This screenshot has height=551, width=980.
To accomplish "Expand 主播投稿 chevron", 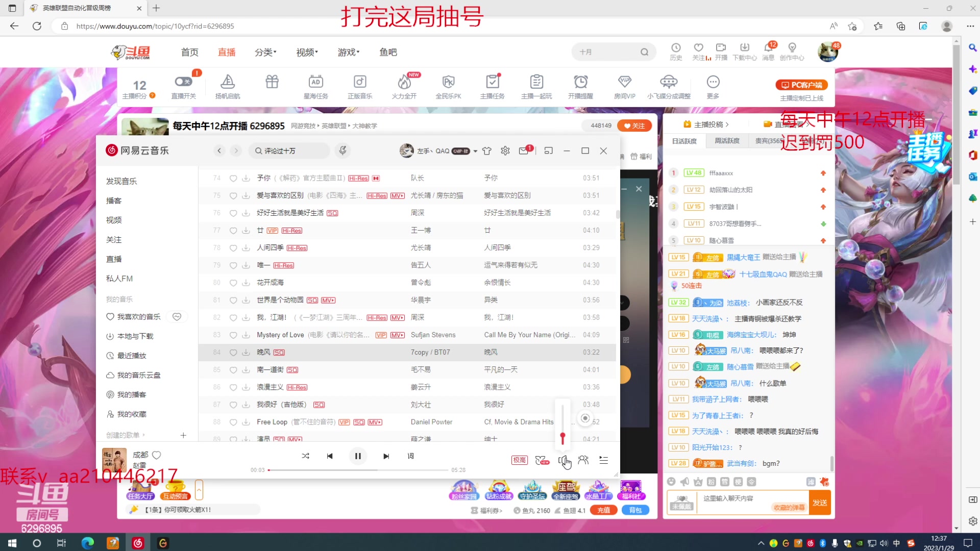I will [x=727, y=124].
